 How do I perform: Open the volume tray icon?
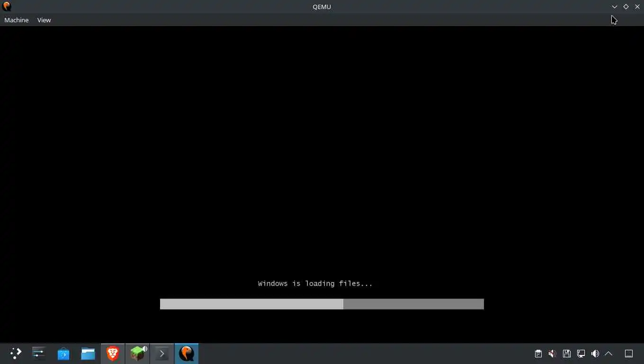coord(595,354)
